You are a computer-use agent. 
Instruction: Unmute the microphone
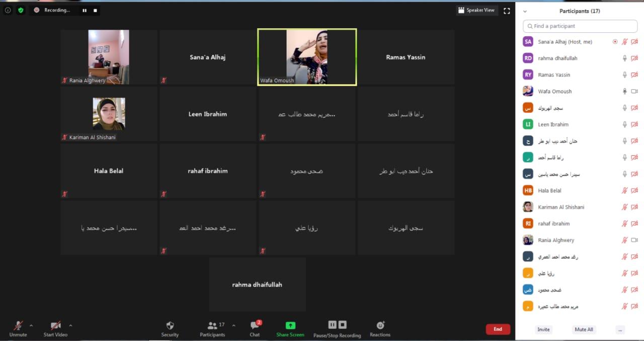coord(18,326)
